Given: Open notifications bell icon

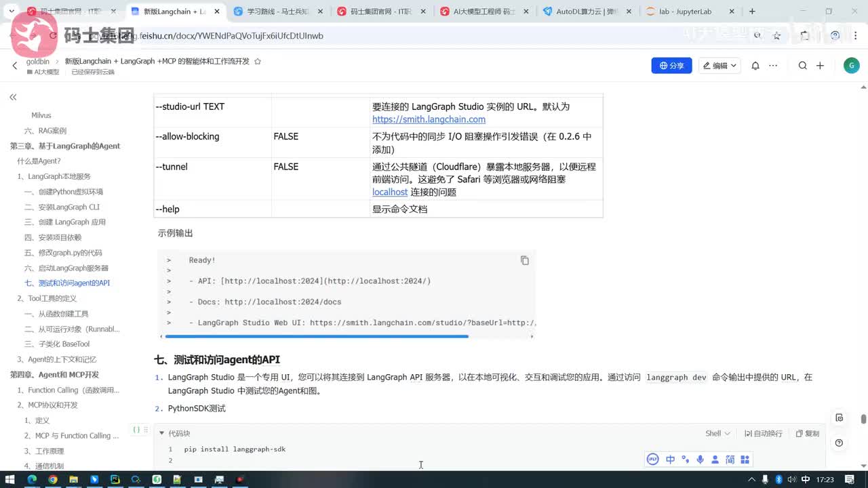Looking at the screenshot, I should click(755, 66).
